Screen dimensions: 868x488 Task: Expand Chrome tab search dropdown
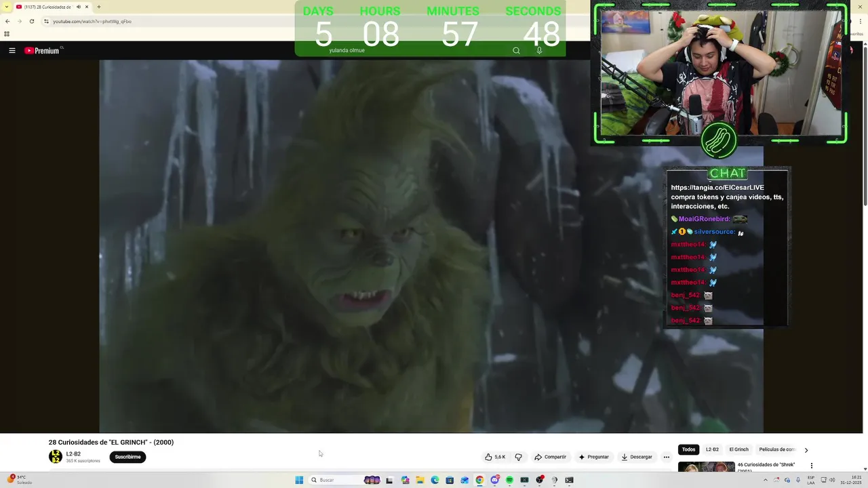point(7,7)
